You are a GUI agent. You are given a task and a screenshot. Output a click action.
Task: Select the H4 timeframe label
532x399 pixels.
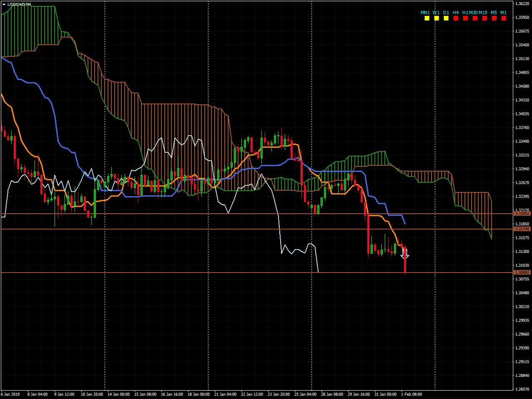coord(456,13)
